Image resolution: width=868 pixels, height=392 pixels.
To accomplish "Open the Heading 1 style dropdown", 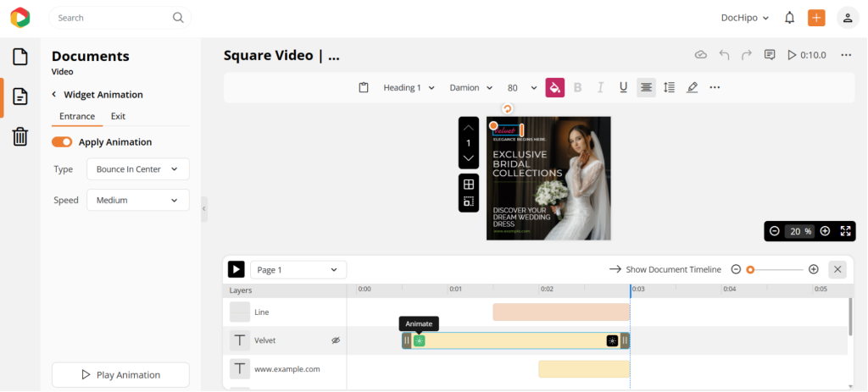I will (x=409, y=87).
